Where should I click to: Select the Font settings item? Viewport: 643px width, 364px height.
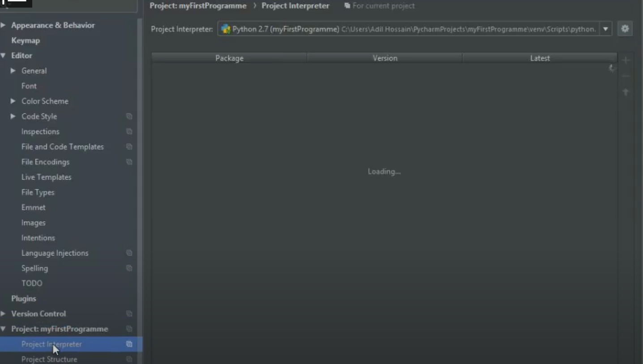pyautogui.click(x=29, y=86)
